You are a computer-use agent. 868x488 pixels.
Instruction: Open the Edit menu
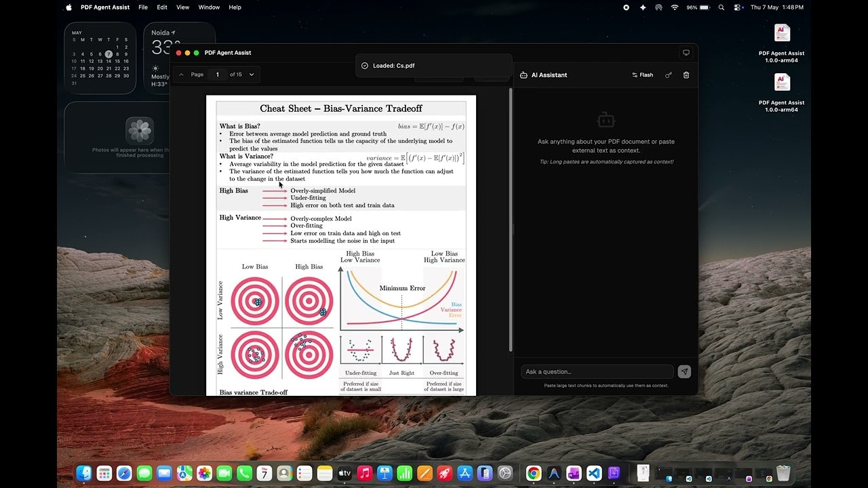(x=162, y=7)
